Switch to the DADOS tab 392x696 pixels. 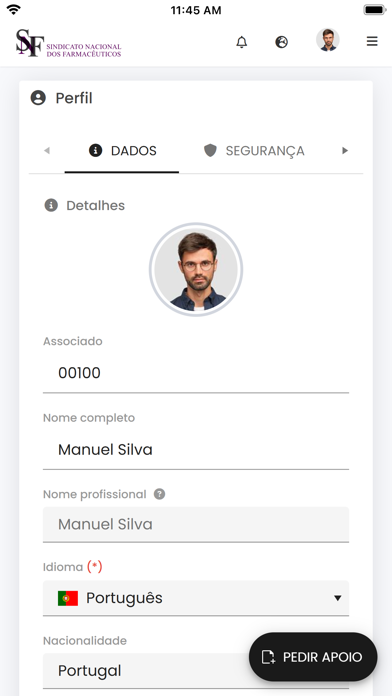click(x=122, y=151)
